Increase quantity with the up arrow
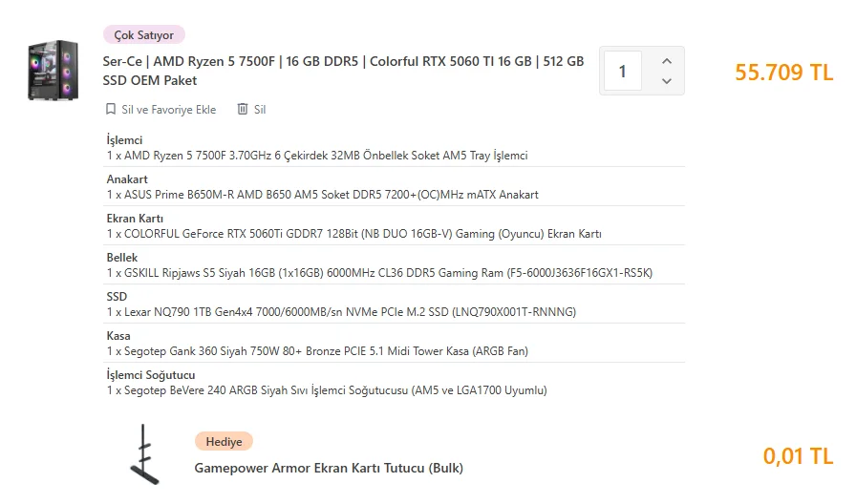The height and width of the screenshot is (504, 856). (x=667, y=61)
